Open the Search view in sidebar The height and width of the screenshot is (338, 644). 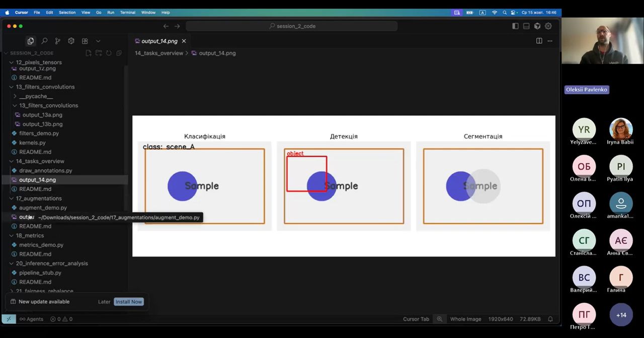click(44, 41)
